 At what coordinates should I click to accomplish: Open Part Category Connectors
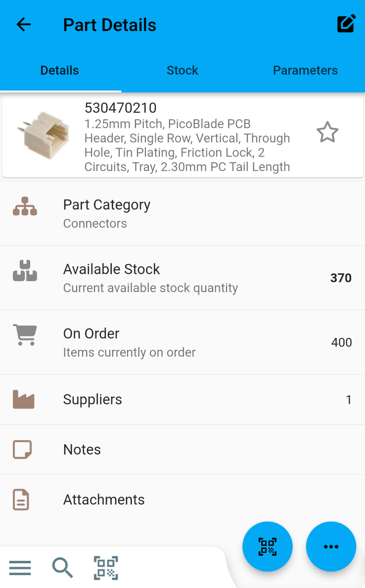pyautogui.click(x=182, y=213)
